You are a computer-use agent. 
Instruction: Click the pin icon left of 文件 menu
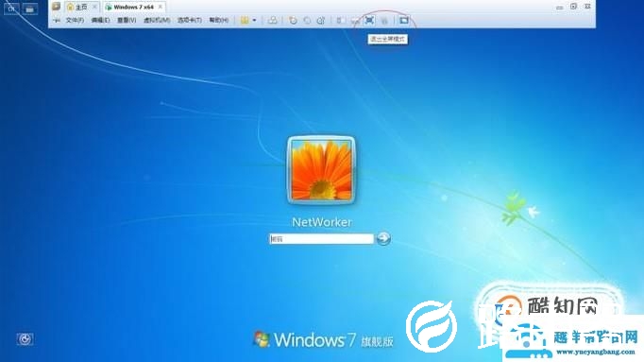coord(57,20)
